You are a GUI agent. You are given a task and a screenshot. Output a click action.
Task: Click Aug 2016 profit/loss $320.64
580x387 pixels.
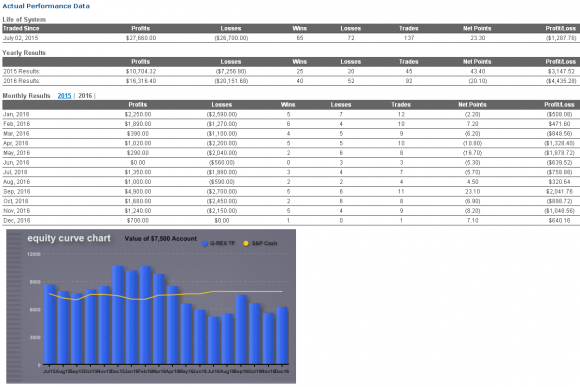tap(559, 182)
